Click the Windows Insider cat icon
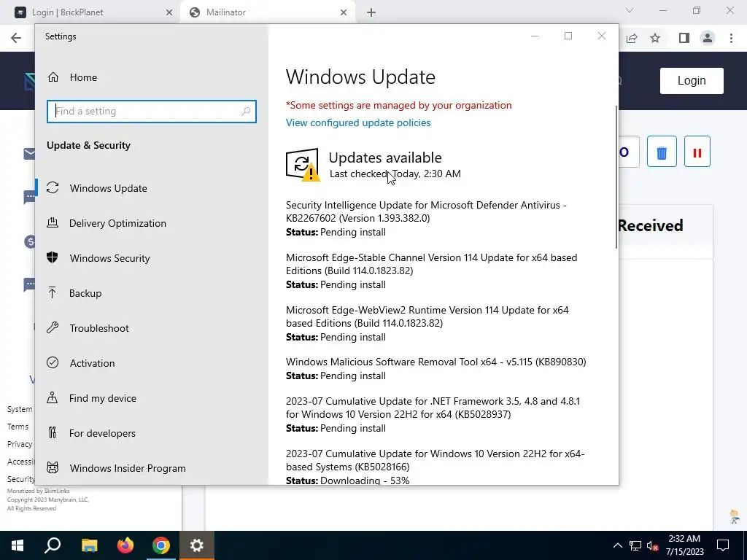747x560 pixels. (x=53, y=467)
